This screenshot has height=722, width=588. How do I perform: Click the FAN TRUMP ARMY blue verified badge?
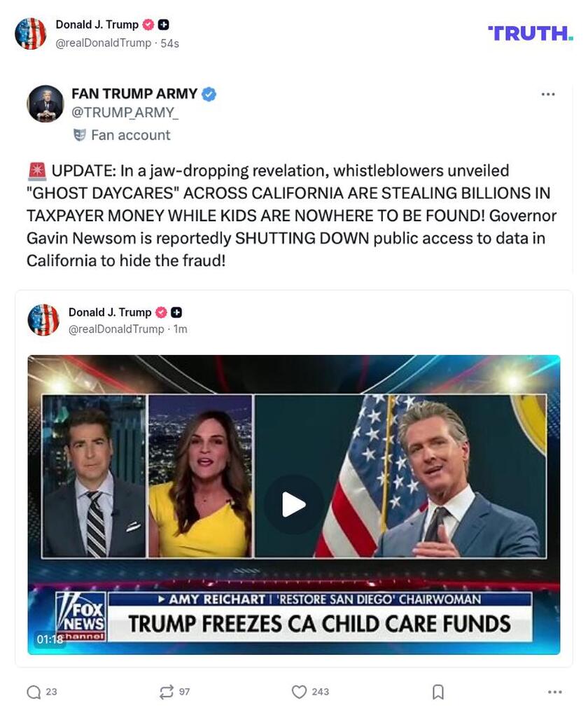209,94
